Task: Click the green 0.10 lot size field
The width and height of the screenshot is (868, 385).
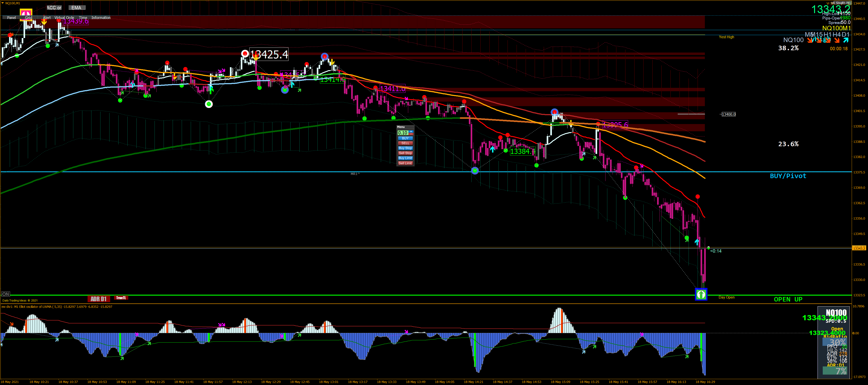Action: [403, 133]
